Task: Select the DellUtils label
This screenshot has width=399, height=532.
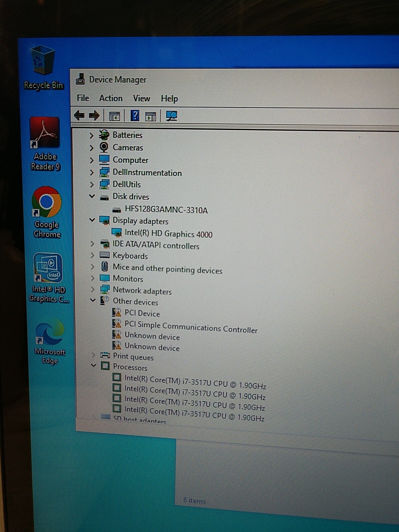Action: [127, 184]
